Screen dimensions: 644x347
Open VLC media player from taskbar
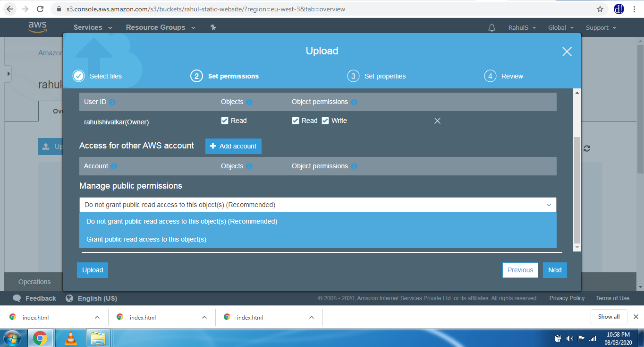71,338
